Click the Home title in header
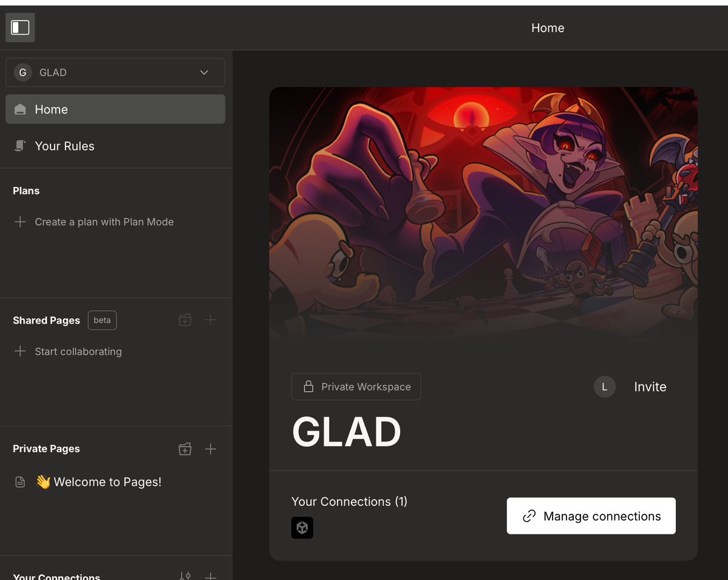Screen dimensions: 728x580 548,28
